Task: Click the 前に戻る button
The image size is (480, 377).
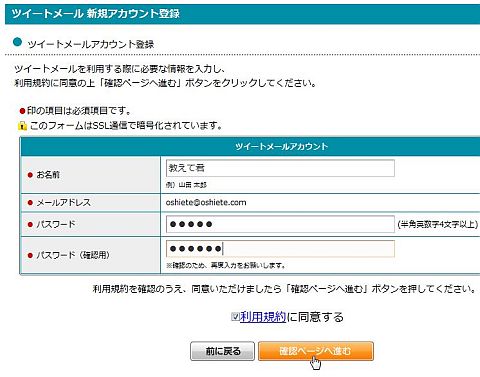Action: [x=222, y=351]
